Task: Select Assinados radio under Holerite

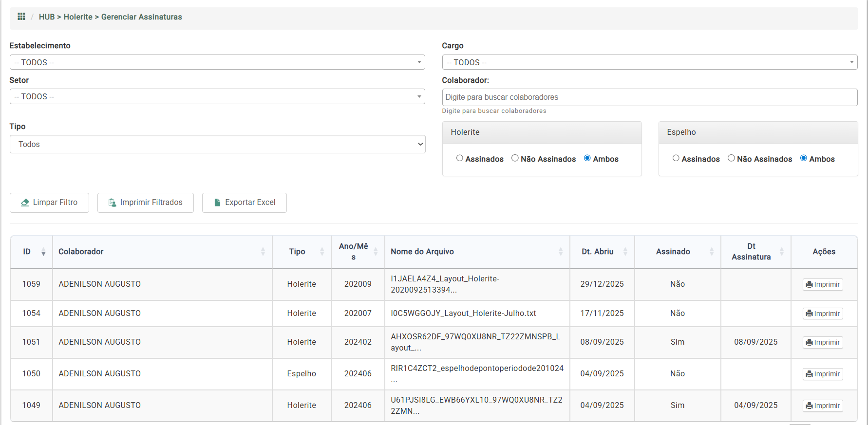Action: (459, 158)
